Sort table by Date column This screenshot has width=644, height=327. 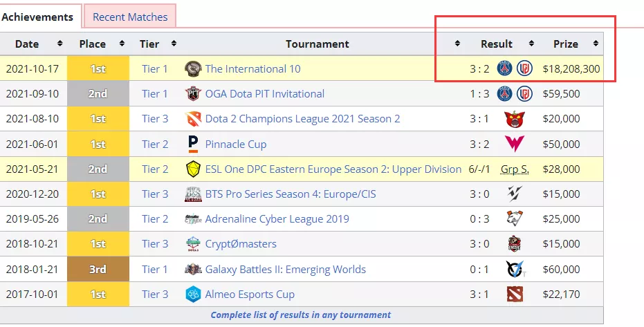[x=59, y=44]
